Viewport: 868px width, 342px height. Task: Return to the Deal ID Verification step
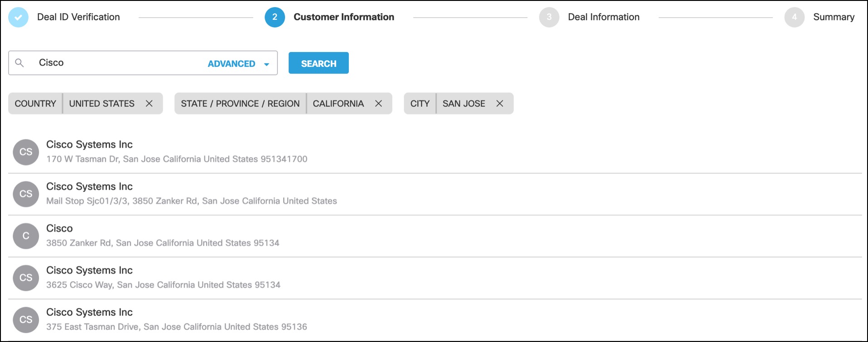coord(78,17)
